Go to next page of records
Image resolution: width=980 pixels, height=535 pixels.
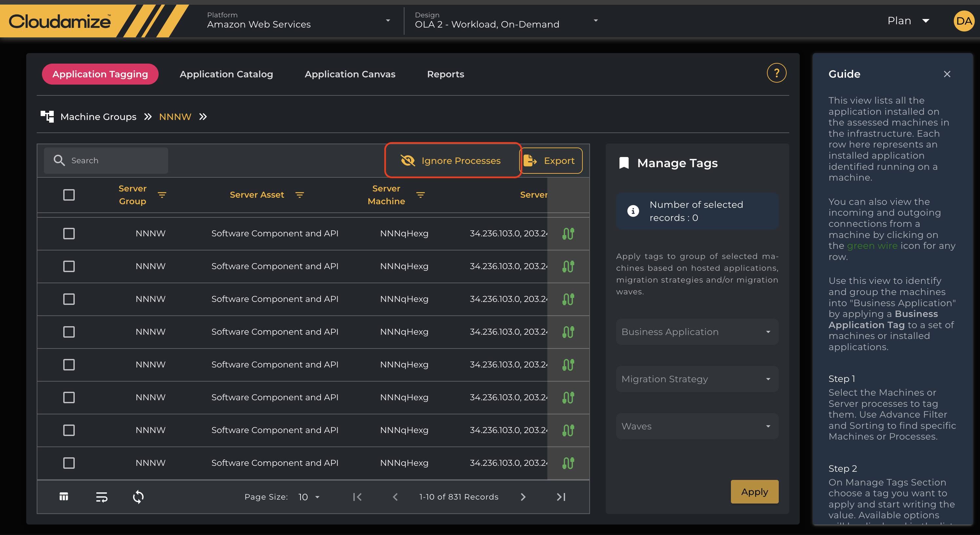tap(523, 497)
